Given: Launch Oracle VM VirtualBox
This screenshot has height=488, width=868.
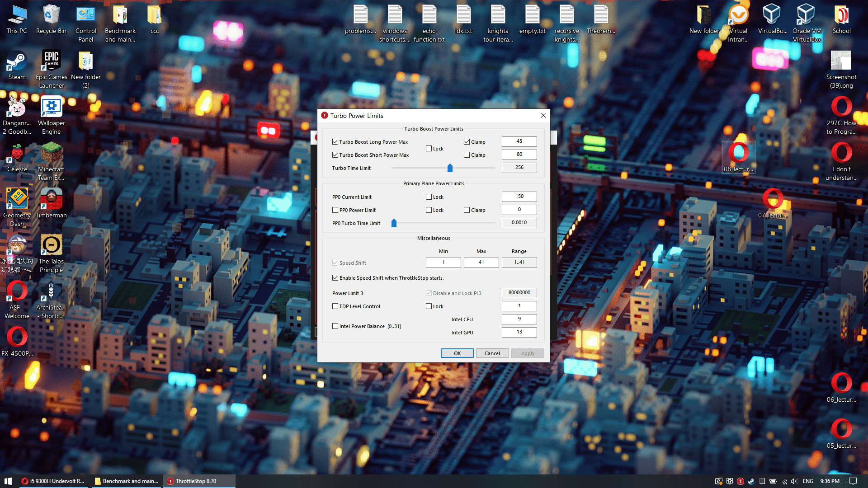Looking at the screenshot, I should click(x=807, y=14).
